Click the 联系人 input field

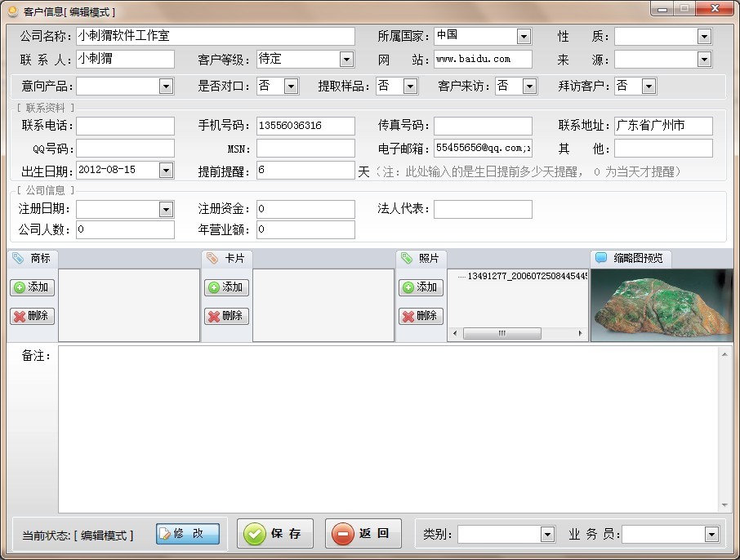pyautogui.click(x=125, y=59)
